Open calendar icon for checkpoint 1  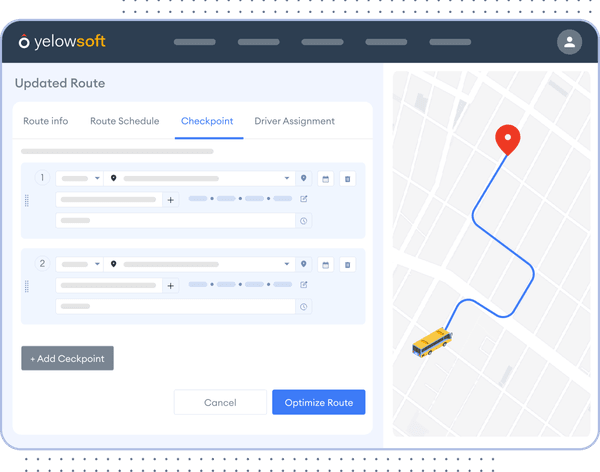(x=326, y=179)
